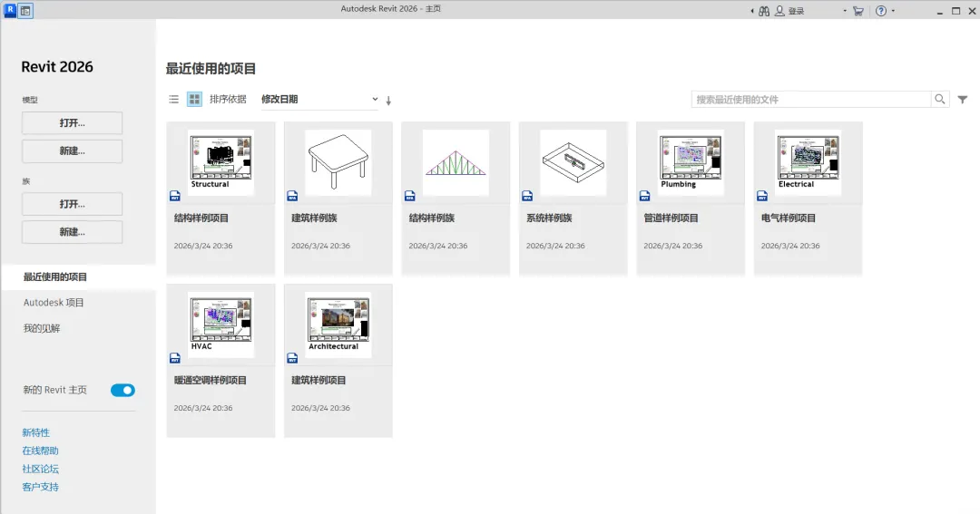
Task: Click the 电气样例项目 title text
Action: [789, 218]
